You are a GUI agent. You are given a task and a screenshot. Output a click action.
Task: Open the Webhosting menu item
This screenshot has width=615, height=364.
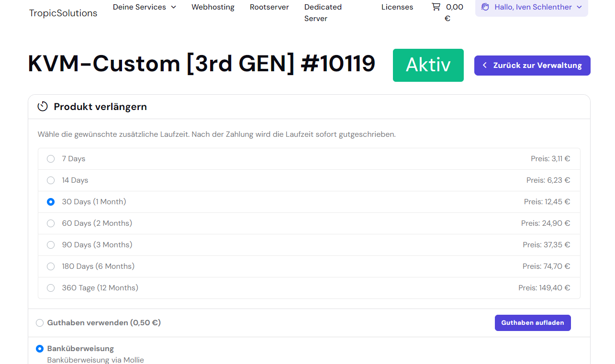click(x=213, y=7)
